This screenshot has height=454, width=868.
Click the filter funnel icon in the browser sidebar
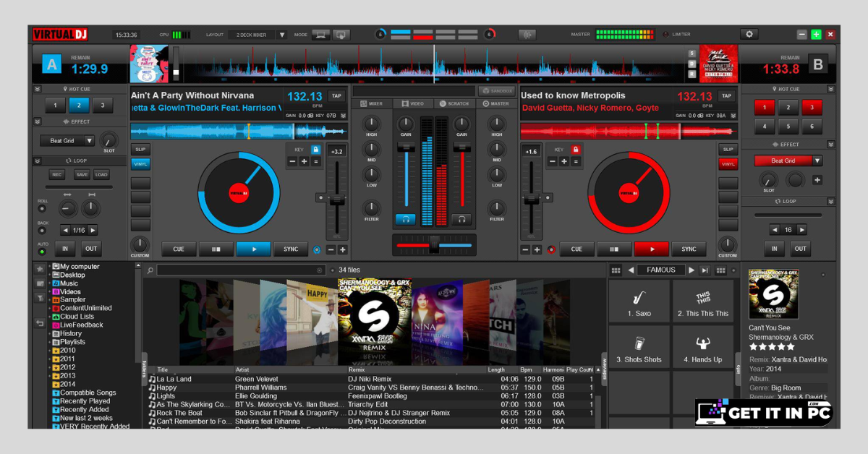[40, 297]
